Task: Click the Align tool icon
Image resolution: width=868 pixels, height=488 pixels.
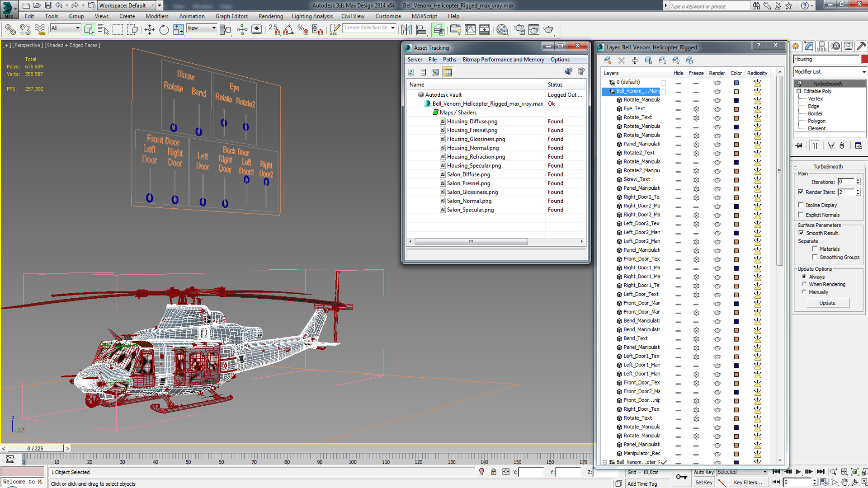Action: tap(421, 30)
